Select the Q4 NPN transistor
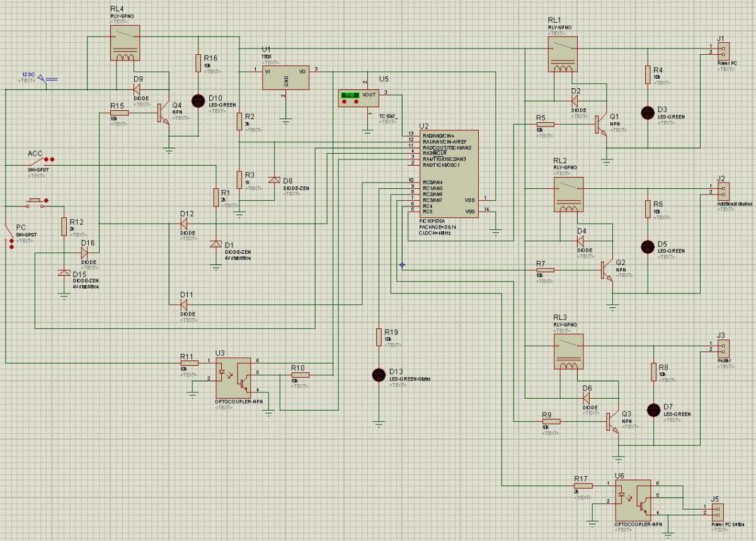The height and width of the screenshot is (541, 756). click(163, 114)
